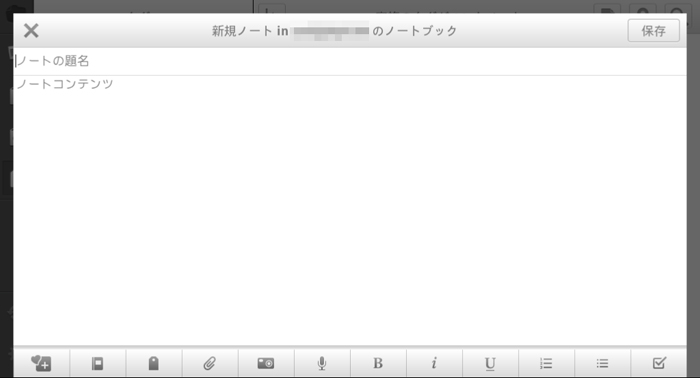Screen dimensions: 700x378
Task: Close the new note dialog with X
Action: pos(31,30)
